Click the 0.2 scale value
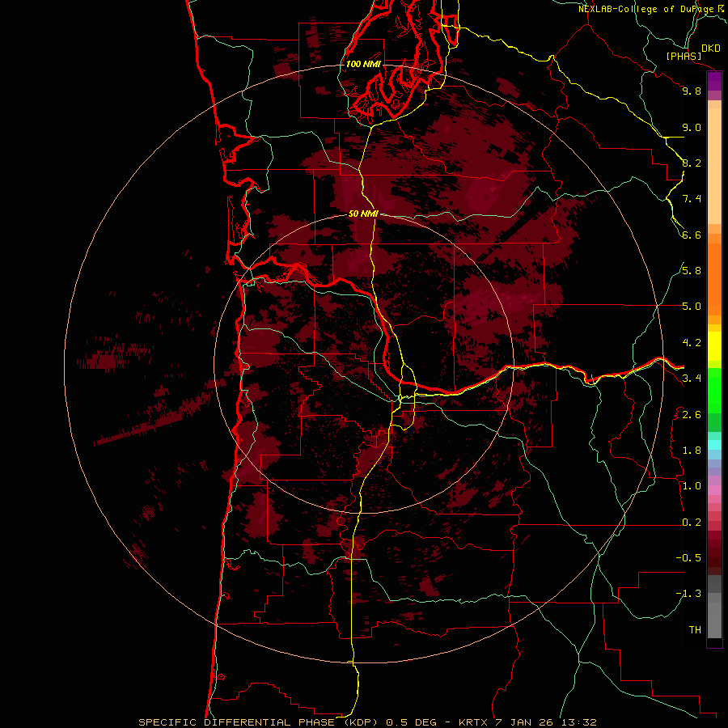This screenshot has height=728, width=728. [x=692, y=523]
